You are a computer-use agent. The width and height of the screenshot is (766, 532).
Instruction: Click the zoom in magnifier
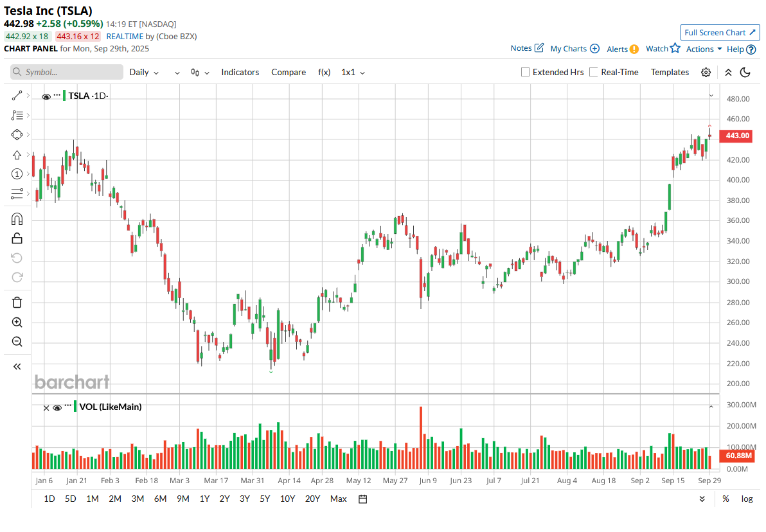click(17, 323)
